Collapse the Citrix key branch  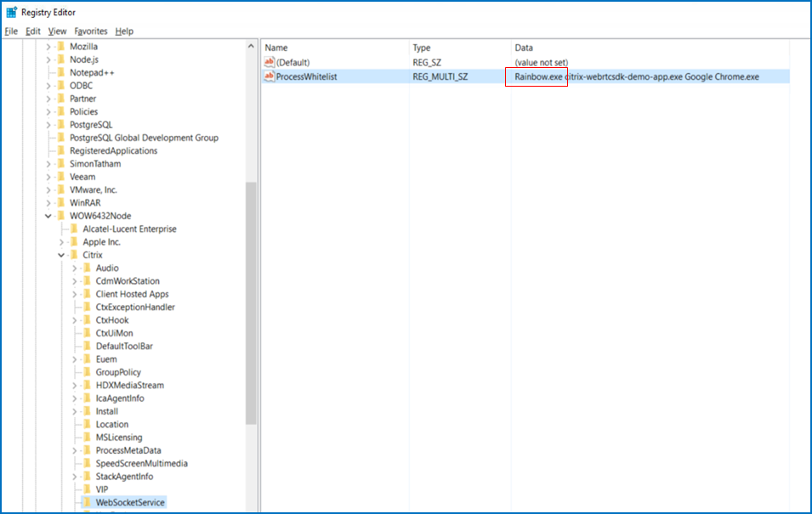point(61,255)
